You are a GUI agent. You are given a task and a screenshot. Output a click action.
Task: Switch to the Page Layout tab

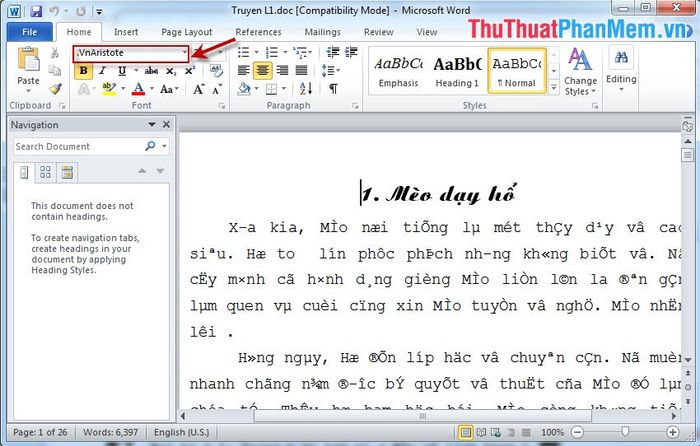pos(187,32)
